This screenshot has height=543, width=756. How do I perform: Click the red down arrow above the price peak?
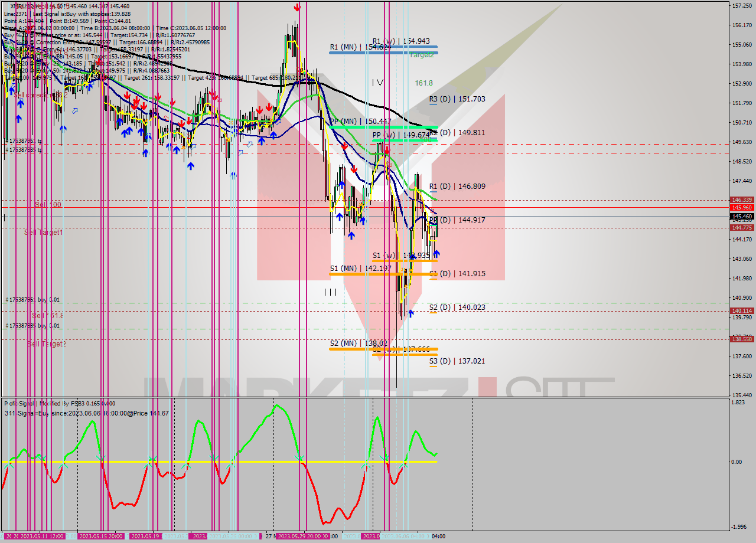pos(297,7)
